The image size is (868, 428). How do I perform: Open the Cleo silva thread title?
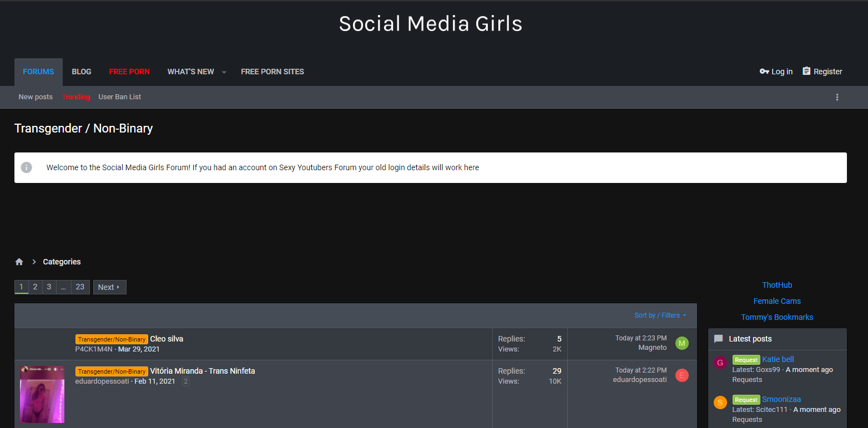166,339
